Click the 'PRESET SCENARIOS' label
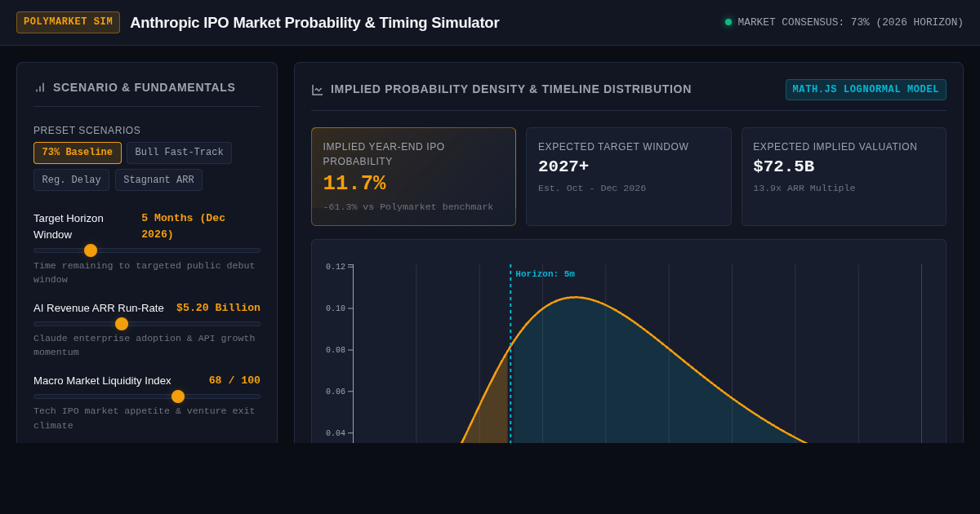Screen dimensions: 980x514 (x=87, y=131)
